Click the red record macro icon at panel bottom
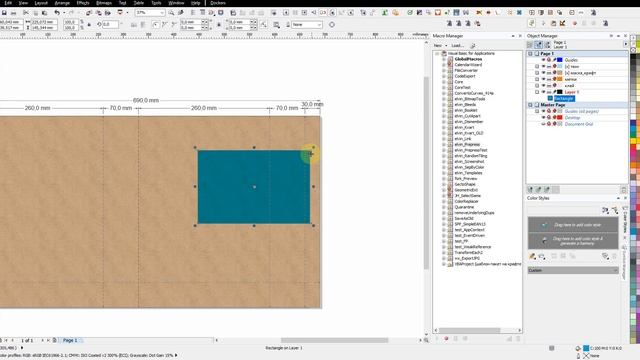Image resolution: width=640 pixels, height=360 pixels. tap(446, 339)
